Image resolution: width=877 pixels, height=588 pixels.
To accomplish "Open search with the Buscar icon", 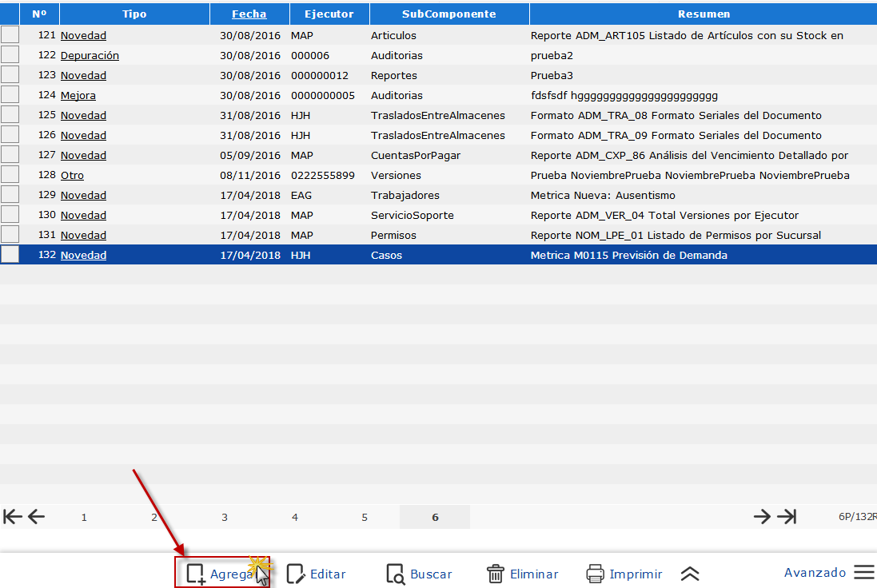I will click(396, 574).
